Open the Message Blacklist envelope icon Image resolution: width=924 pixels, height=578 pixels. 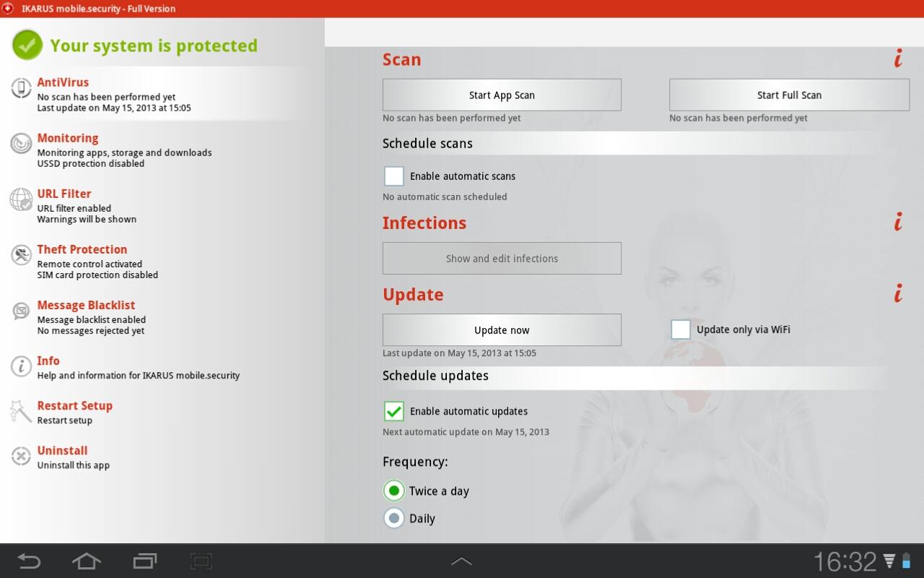click(21, 311)
